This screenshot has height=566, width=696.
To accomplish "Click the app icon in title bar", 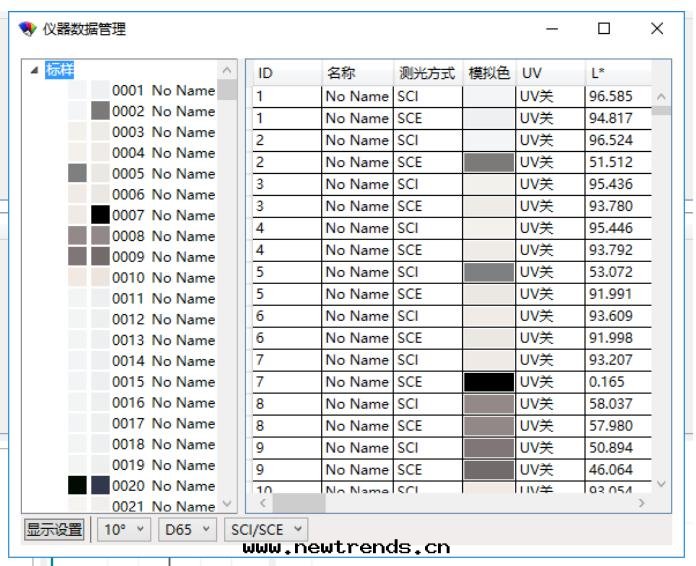I will pos(27,30).
